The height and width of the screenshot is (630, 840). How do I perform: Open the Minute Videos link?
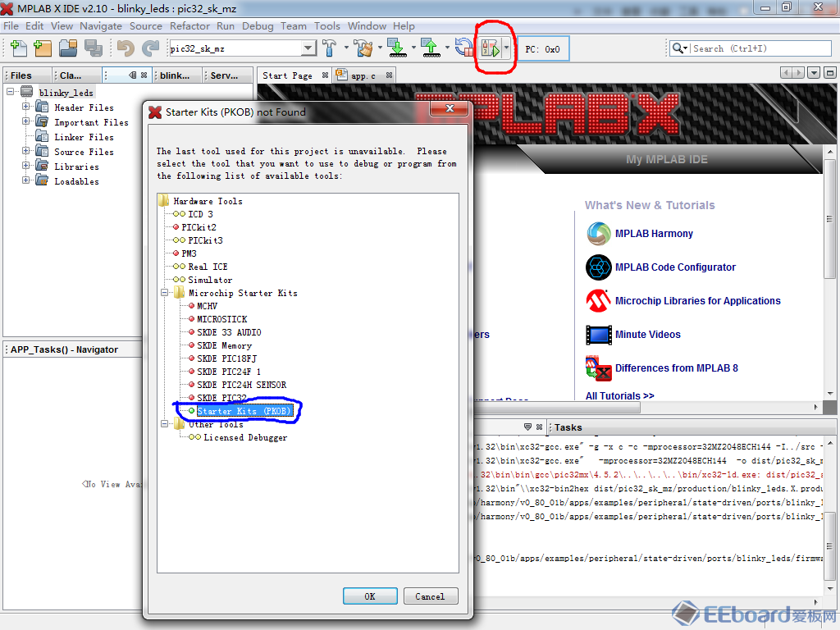(x=648, y=335)
